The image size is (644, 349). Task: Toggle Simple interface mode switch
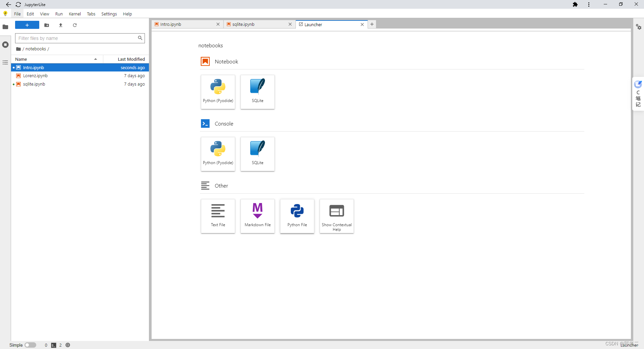pyautogui.click(x=30, y=345)
